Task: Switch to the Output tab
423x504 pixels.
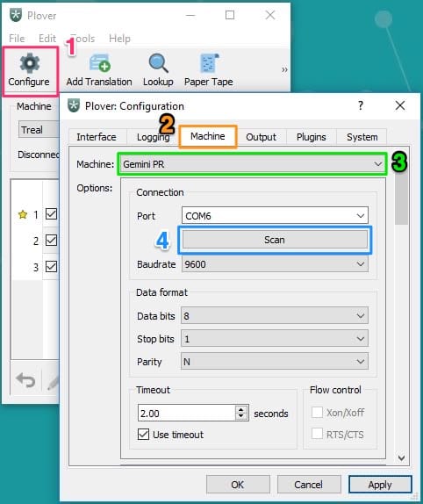Action: click(261, 137)
